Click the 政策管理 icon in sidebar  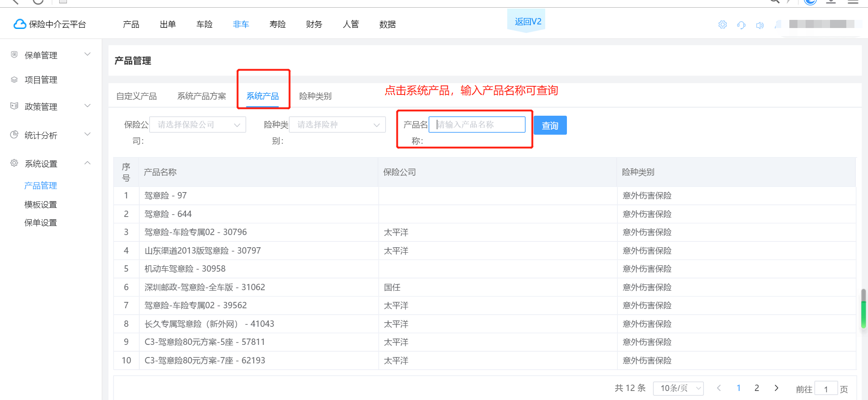(x=14, y=106)
